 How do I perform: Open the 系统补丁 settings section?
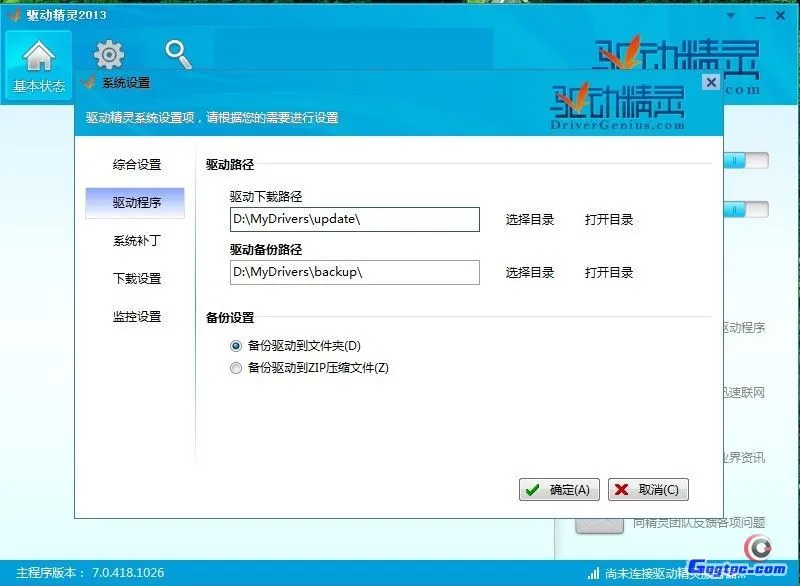136,240
